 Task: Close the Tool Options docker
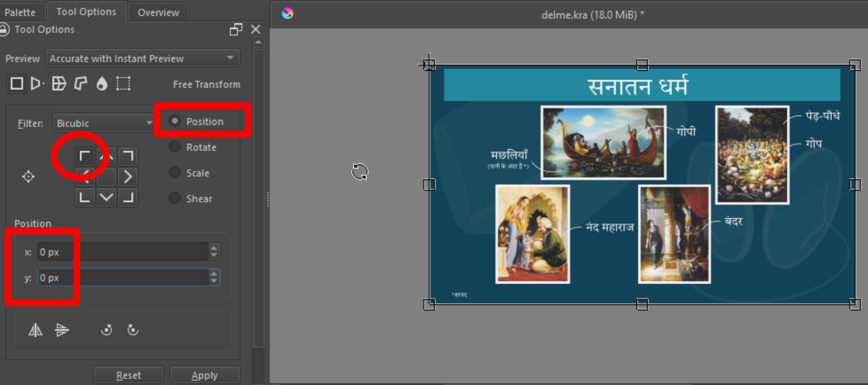point(256,29)
